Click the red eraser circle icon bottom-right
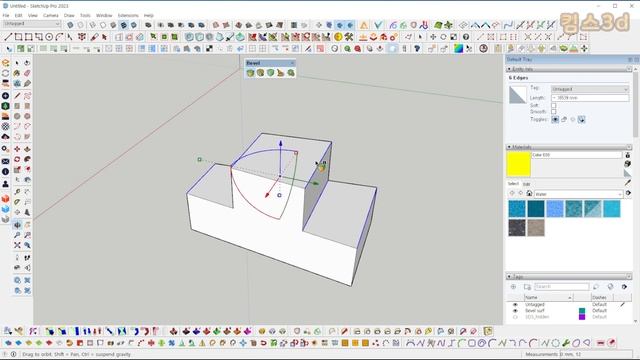The height and width of the screenshot is (360, 640). (611, 343)
